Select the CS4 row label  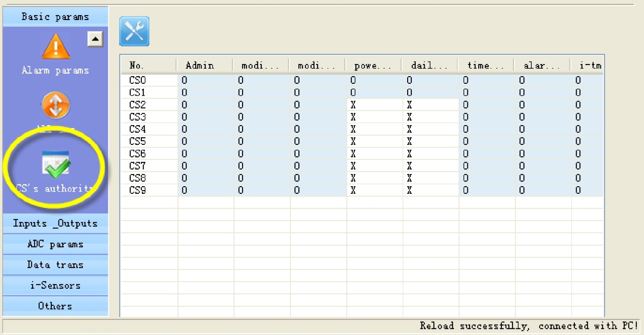(x=138, y=130)
